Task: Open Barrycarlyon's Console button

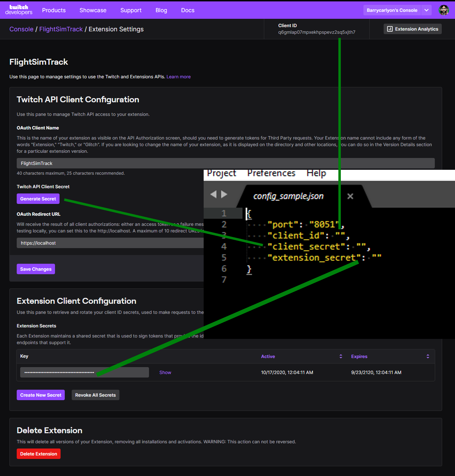Action: pos(392,10)
